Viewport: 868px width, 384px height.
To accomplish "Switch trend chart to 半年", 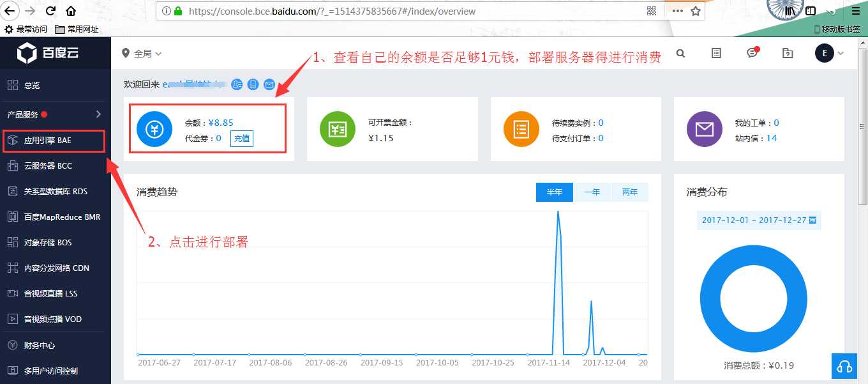I will [x=555, y=192].
